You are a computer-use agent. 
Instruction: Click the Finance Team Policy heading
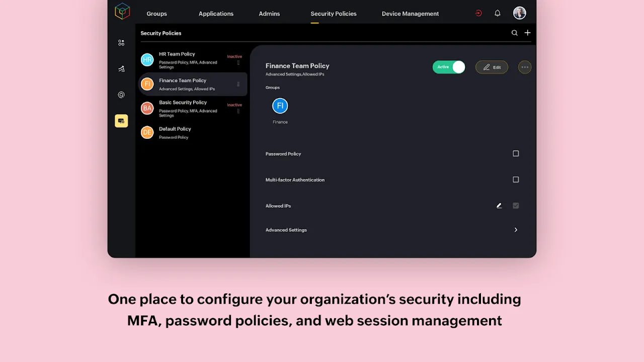(297, 66)
